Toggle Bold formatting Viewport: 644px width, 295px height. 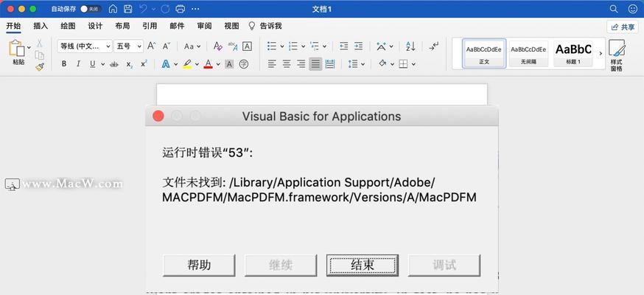[x=63, y=64]
